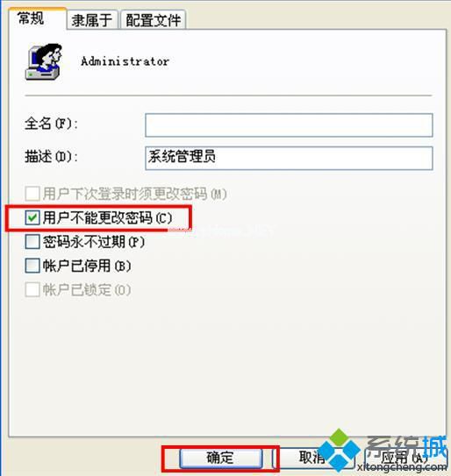Viewport: 451px width, 476px height.
Task: Click the 描述 field containing 系统管理员
Action: click(x=289, y=158)
